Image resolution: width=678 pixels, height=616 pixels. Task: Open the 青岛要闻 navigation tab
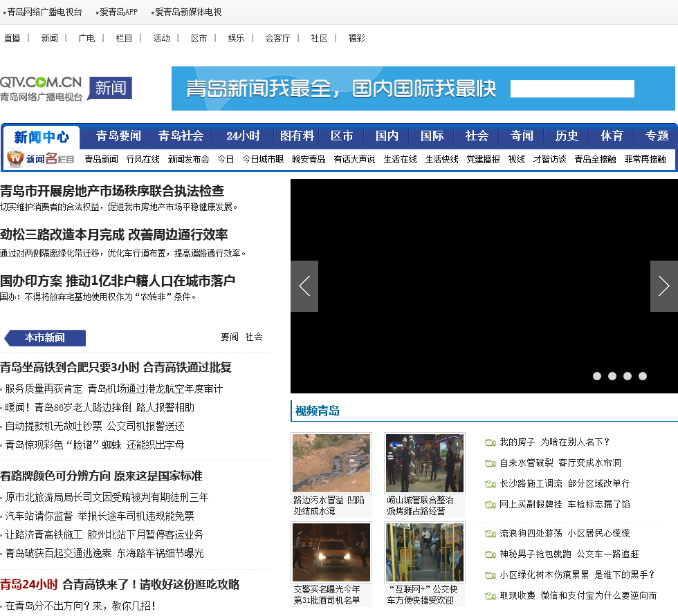pos(118,136)
